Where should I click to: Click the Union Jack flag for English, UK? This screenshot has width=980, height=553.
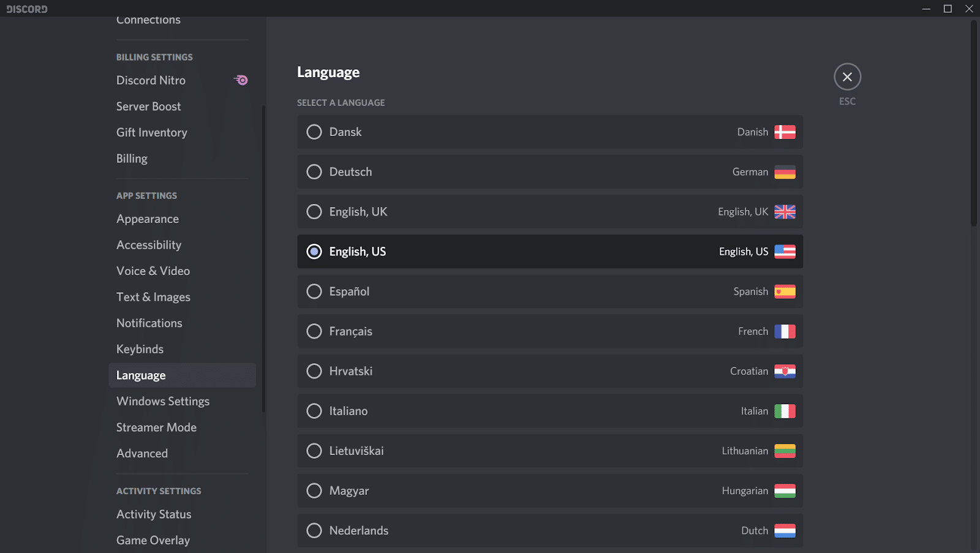point(785,211)
